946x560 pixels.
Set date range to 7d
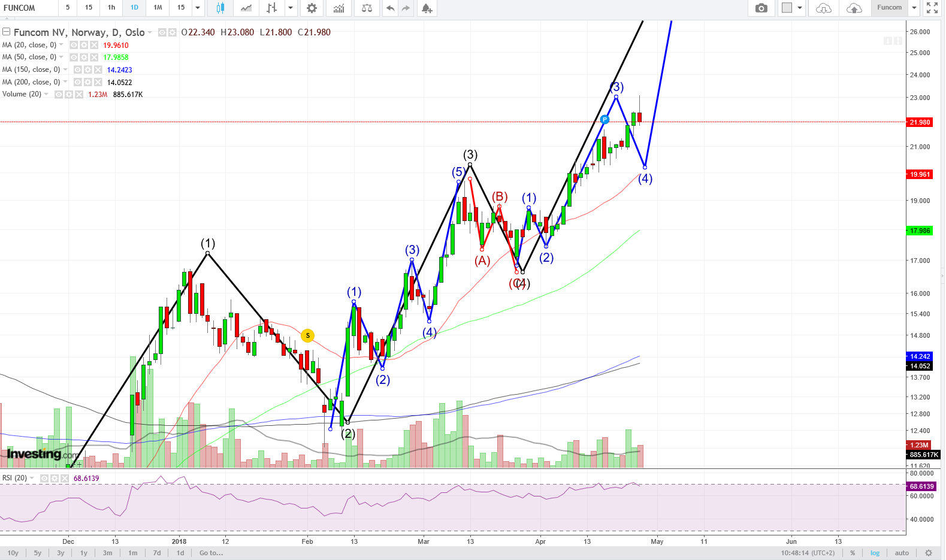[157, 553]
